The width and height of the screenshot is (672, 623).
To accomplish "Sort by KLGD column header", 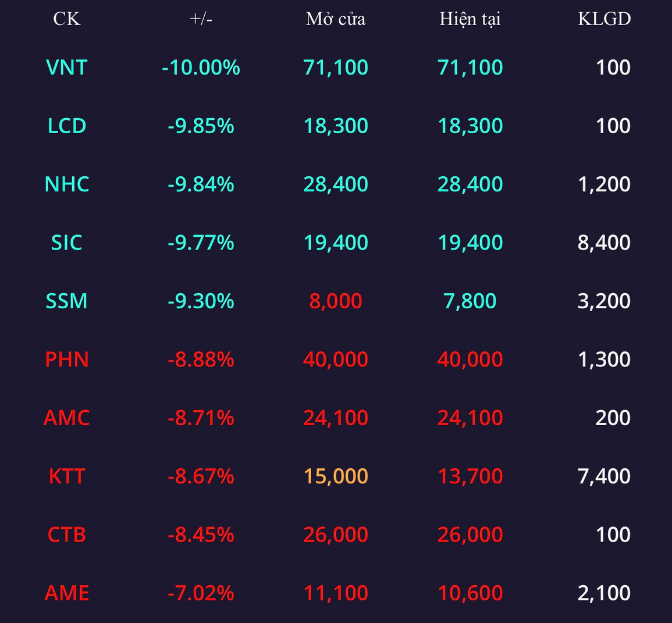I will [604, 19].
